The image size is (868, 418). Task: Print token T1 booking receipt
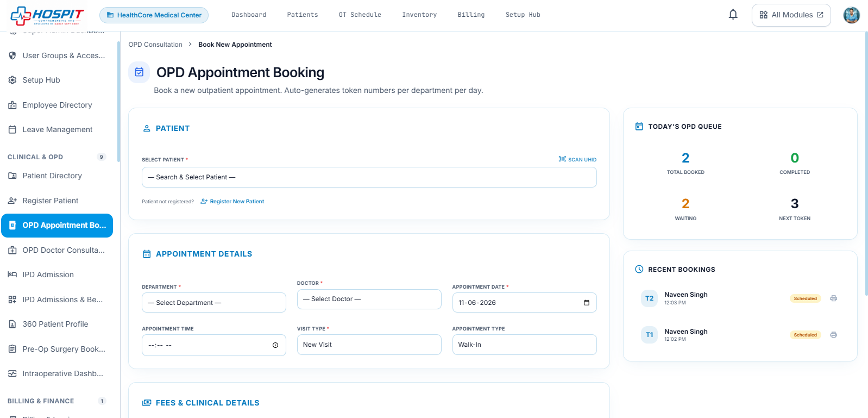pos(833,335)
